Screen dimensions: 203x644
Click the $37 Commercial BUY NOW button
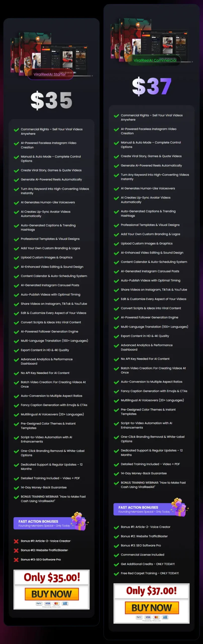152,608
